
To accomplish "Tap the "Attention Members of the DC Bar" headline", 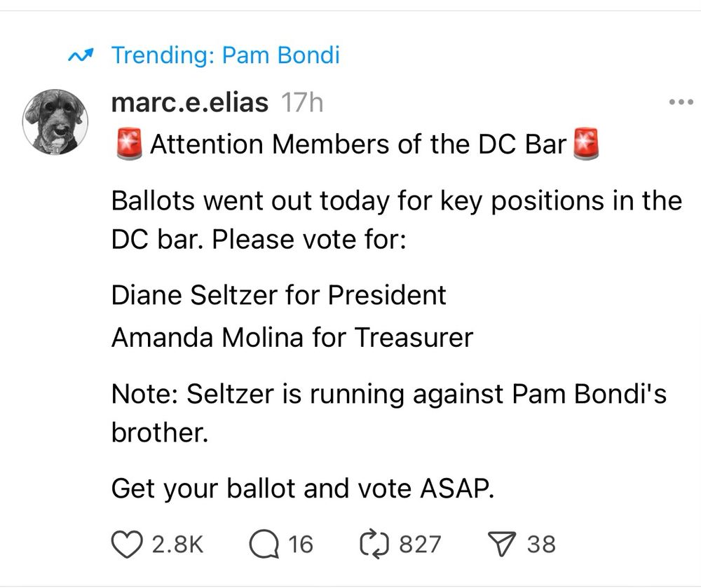I will (x=358, y=144).
